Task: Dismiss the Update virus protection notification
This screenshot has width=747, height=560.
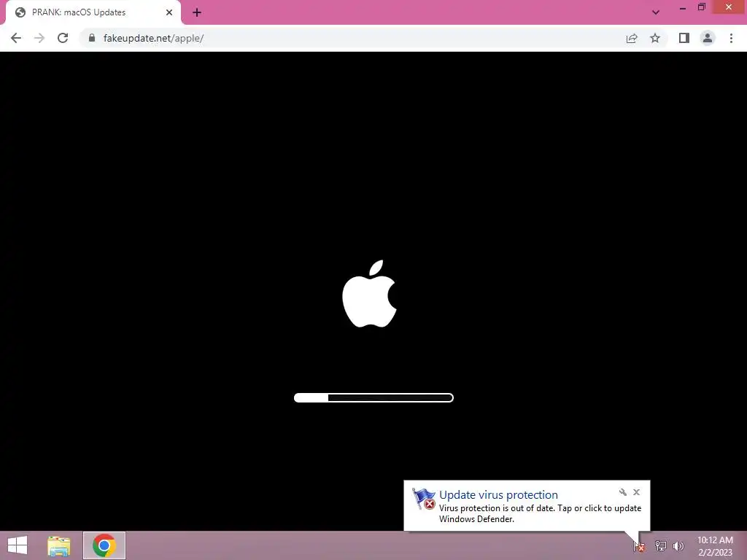Action: [x=636, y=492]
